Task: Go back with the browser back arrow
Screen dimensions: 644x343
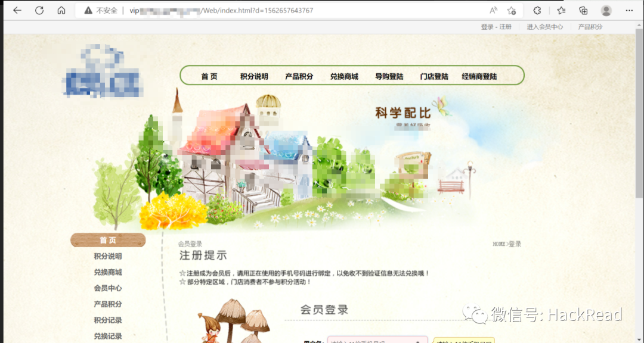Action: click(x=17, y=11)
